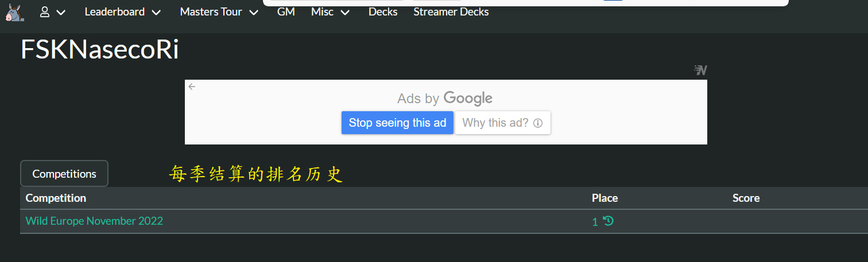Open the Streamer Decks page

pos(451,11)
